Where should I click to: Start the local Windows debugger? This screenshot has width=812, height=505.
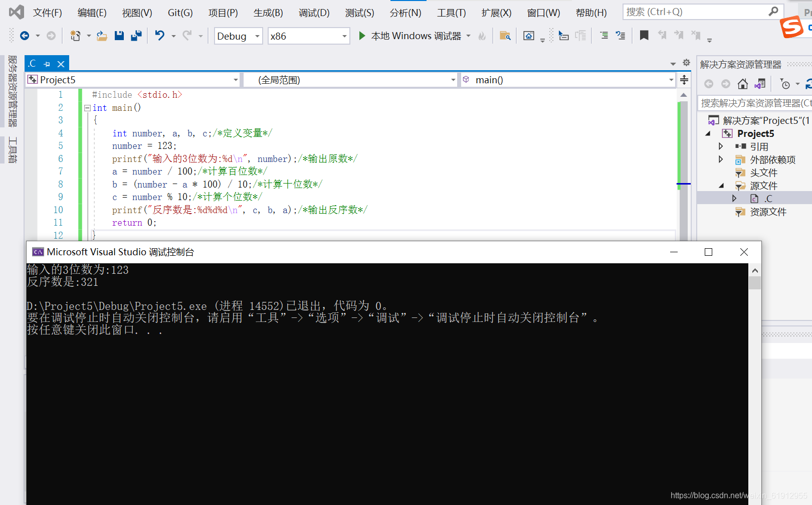tap(411, 36)
